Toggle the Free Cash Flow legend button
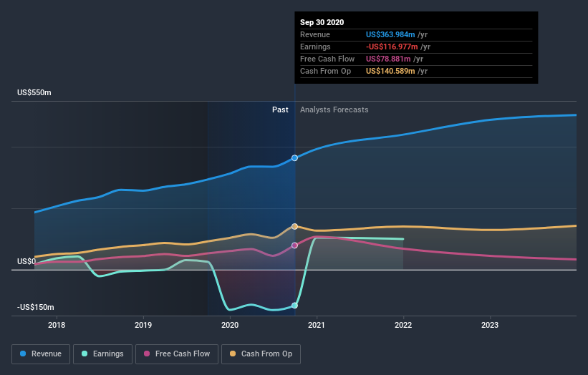 pyautogui.click(x=177, y=354)
